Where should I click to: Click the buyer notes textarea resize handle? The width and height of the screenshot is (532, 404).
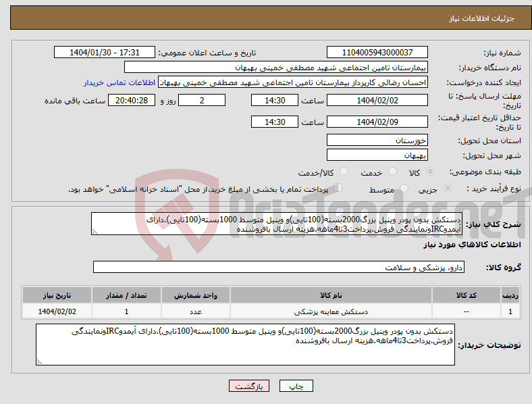pyautogui.click(x=39, y=362)
